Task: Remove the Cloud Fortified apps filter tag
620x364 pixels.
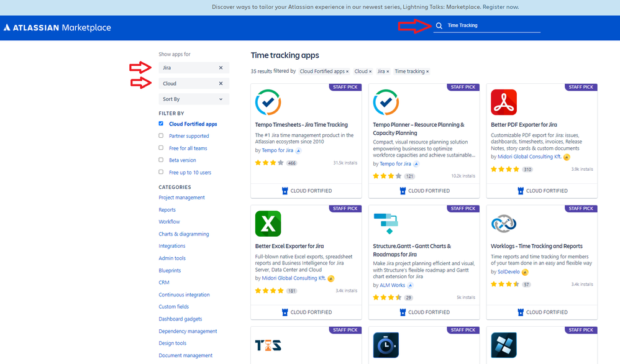Action: 347,71
